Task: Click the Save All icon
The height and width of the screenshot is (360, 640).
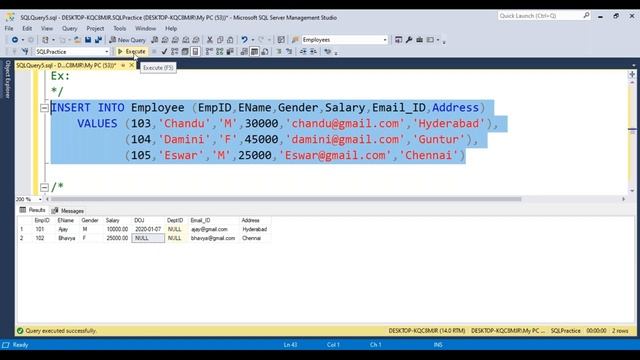Action: pos(98,40)
